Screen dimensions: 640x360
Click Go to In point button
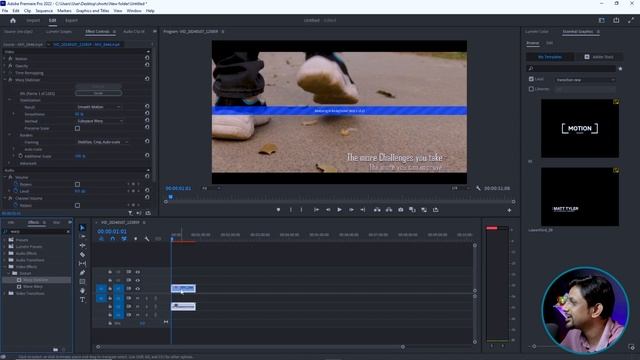(316, 210)
